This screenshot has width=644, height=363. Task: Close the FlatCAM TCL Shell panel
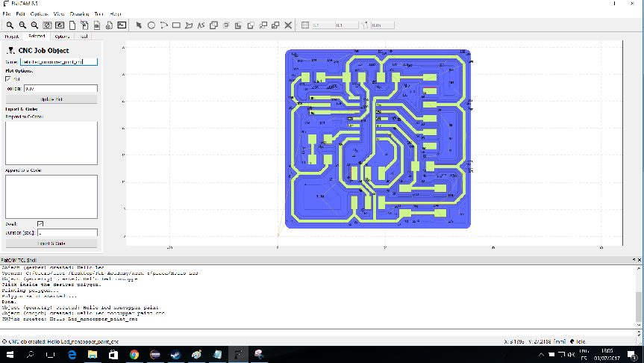point(640,260)
